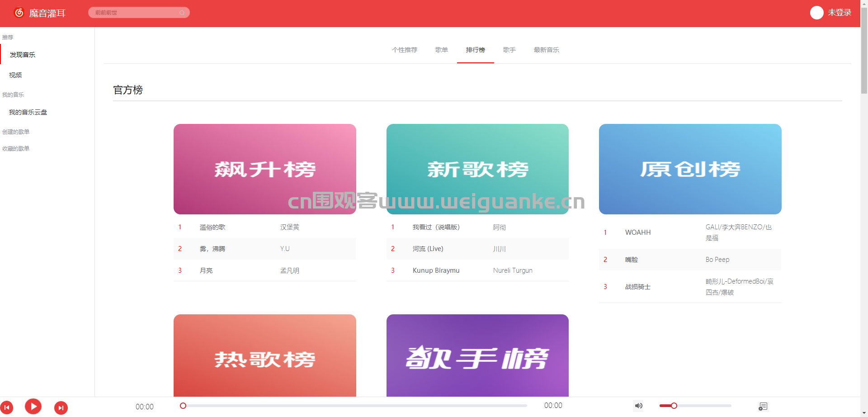Select the 排行榜 tab
This screenshot has height=417, width=868.
click(476, 50)
